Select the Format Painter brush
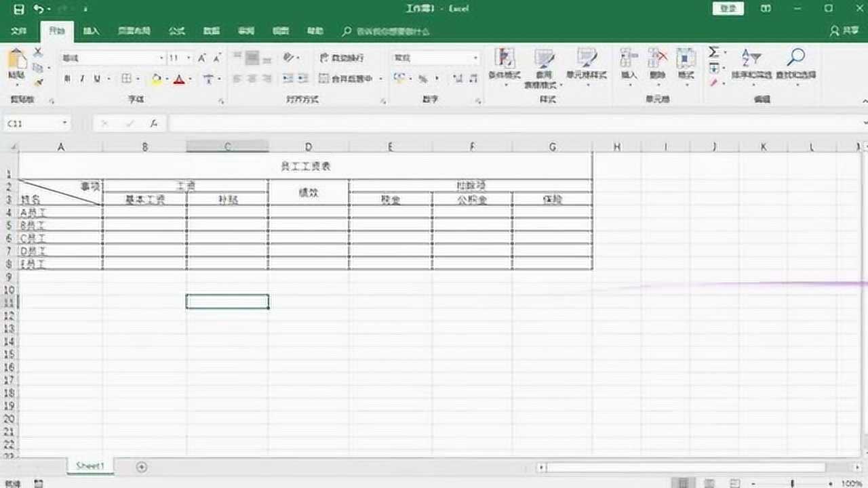The image size is (868, 488). tap(38, 82)
